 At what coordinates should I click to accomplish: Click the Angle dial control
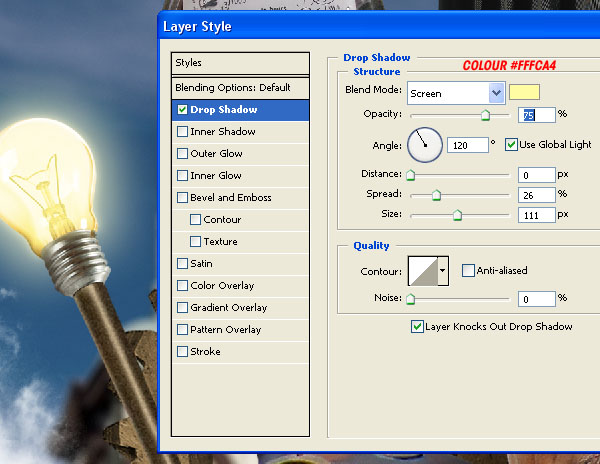coord(425,145)
